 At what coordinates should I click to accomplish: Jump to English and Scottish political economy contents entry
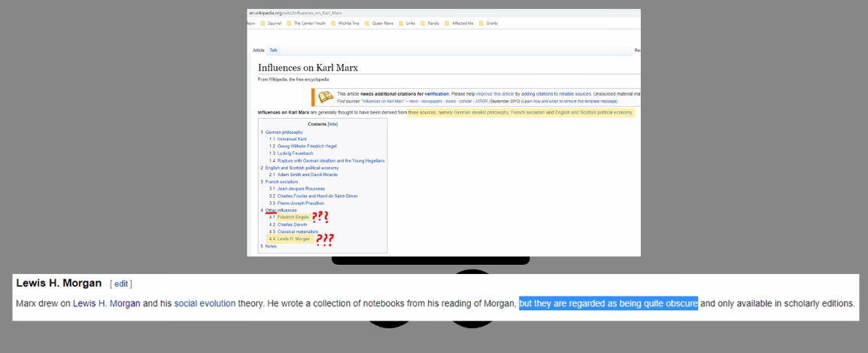(302, 167)
